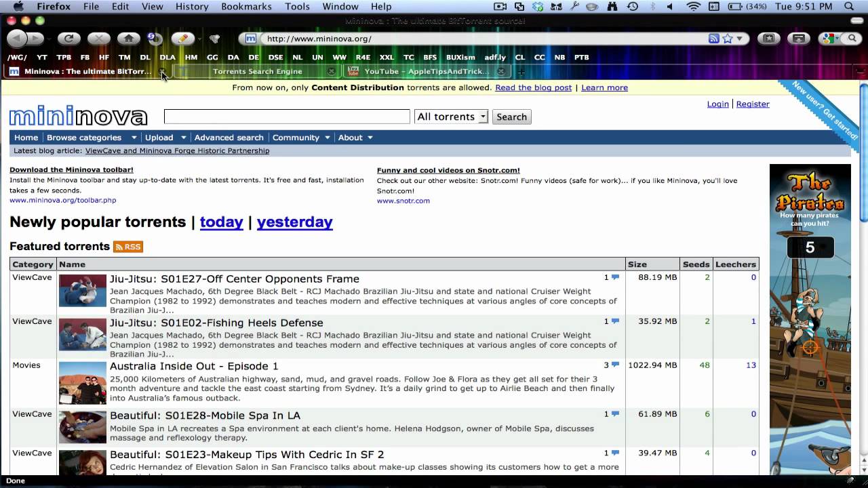Image resolution: width=868 pixels, height=488 pixels.
Task: Open the View menu
Action: tap(152, 7)
